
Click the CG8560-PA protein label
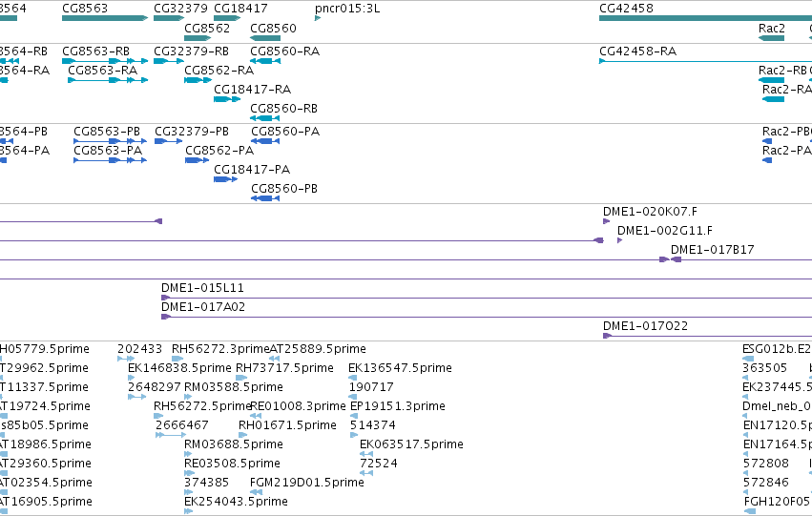(x=285, y=132)
